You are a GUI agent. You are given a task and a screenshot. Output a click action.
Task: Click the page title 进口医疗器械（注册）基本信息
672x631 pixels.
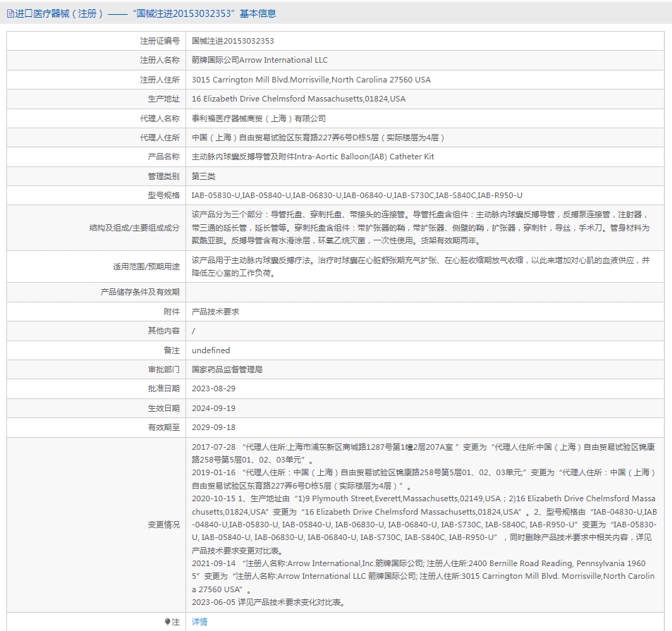pyautogui.click(x=145, y=13)
